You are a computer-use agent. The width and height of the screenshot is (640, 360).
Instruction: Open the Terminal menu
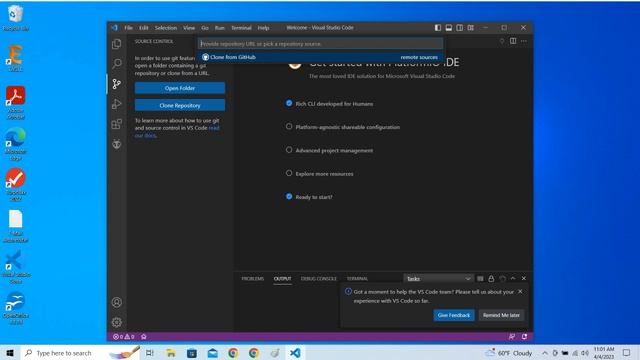pyautogui.click(x=241, y=28)
